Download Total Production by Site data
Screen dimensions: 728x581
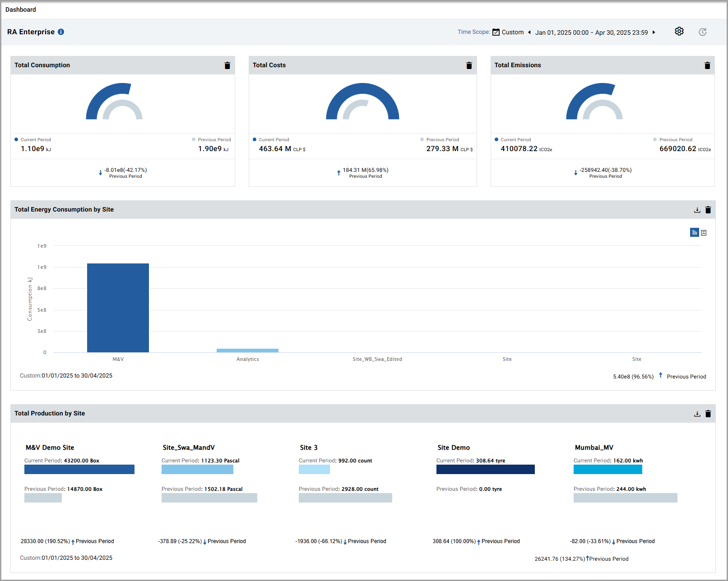(x=697, y=414)
